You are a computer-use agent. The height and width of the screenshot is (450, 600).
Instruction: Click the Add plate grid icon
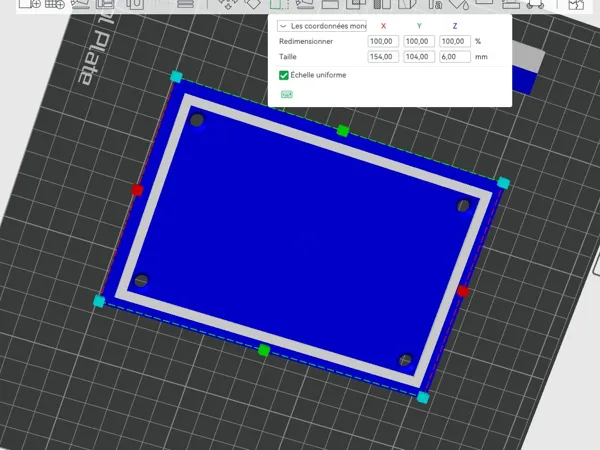pos(55,4)
